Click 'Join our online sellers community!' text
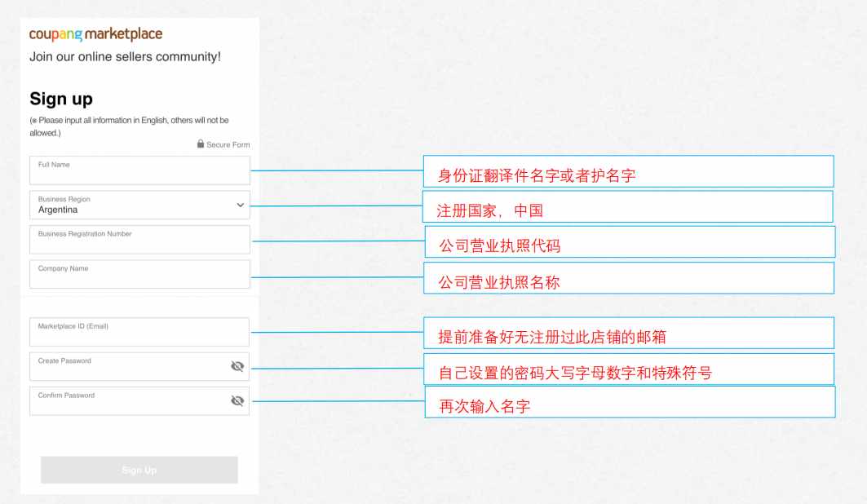The image size is (867, 504). pos(125,57)
